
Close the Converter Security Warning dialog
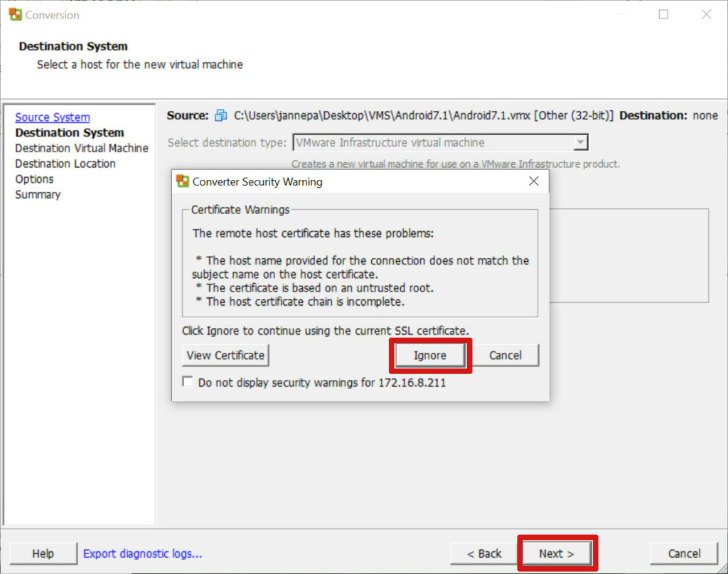click(x=534, y=181)
